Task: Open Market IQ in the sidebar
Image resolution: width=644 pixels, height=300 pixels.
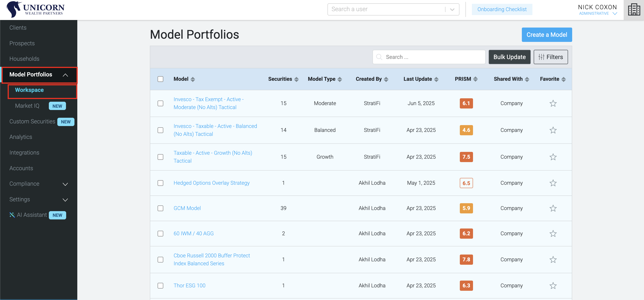Action: click(x=27, y=106)
